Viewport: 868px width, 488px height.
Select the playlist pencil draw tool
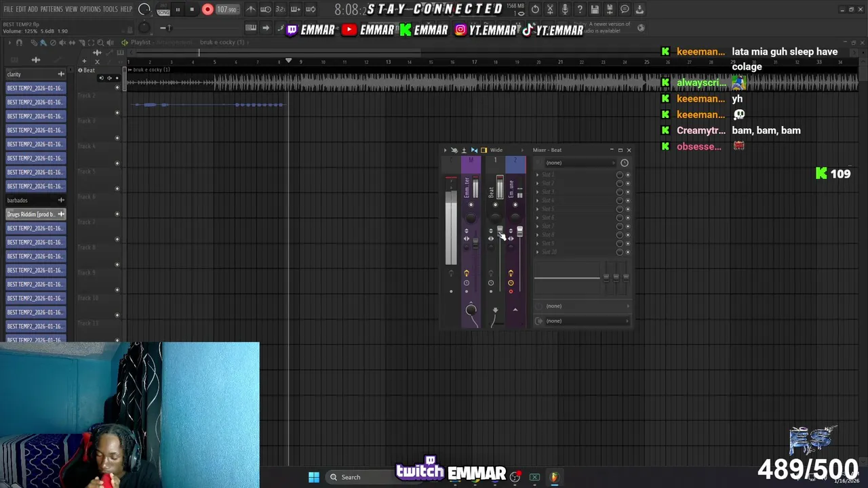(34, 43)
